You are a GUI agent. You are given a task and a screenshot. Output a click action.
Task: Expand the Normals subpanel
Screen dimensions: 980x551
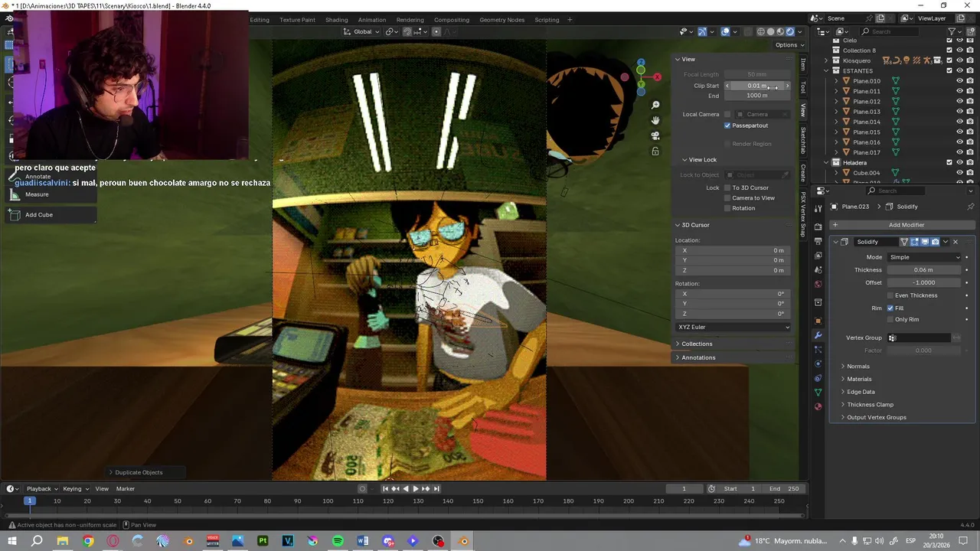pos(857,367)
